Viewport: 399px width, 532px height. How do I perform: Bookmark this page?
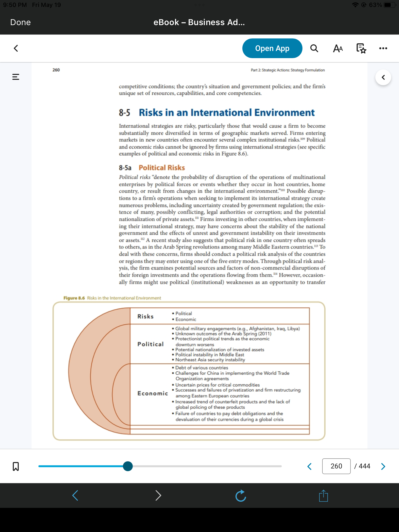pyautogui.click(x=16, y=466)
